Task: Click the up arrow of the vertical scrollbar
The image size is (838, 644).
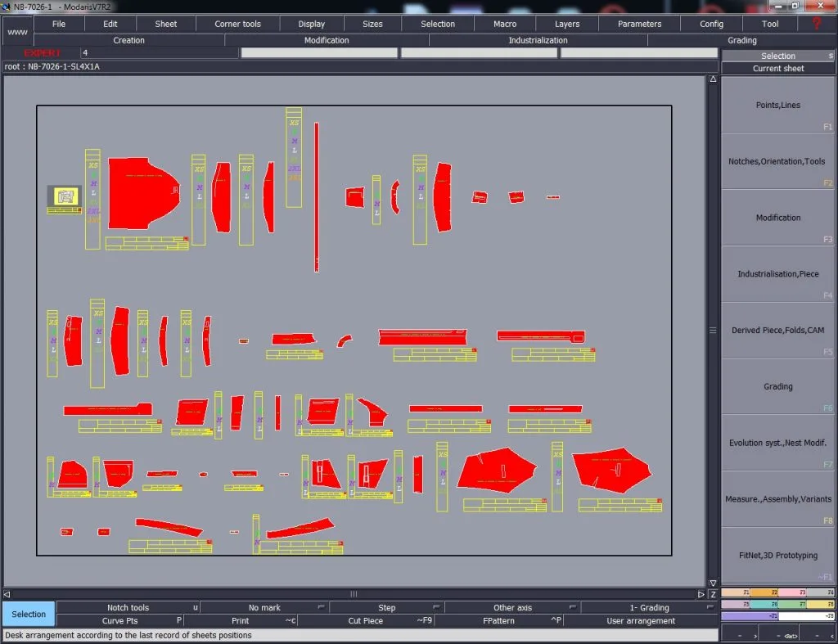Action: pos(713,79)
